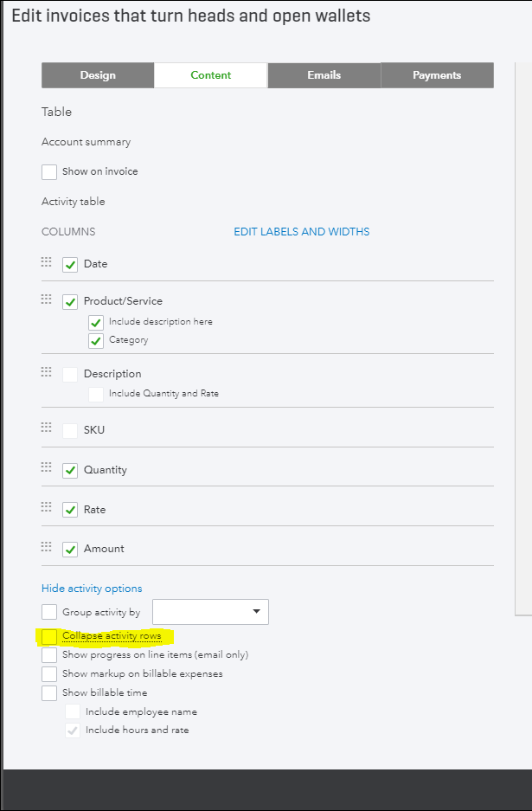The height and width of the screenshot is (811, 532).
Task: Click the drag handle beside Product/Service
Action: click(47, 299)
